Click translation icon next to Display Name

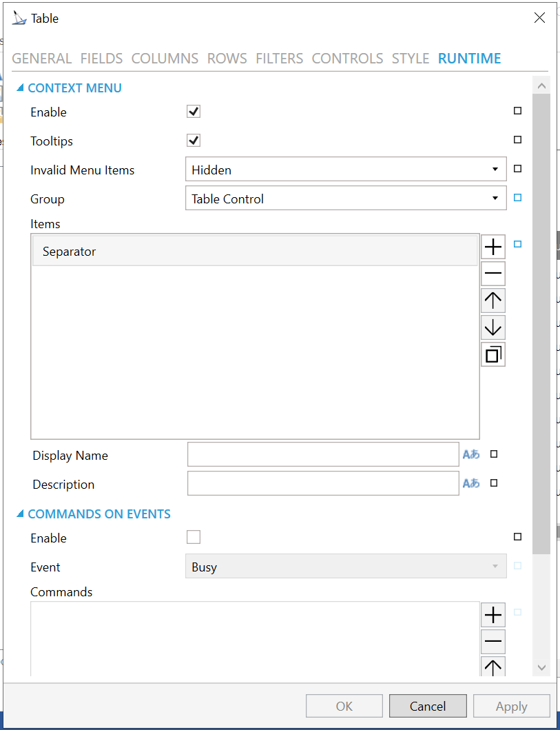[x=471, y=455]
